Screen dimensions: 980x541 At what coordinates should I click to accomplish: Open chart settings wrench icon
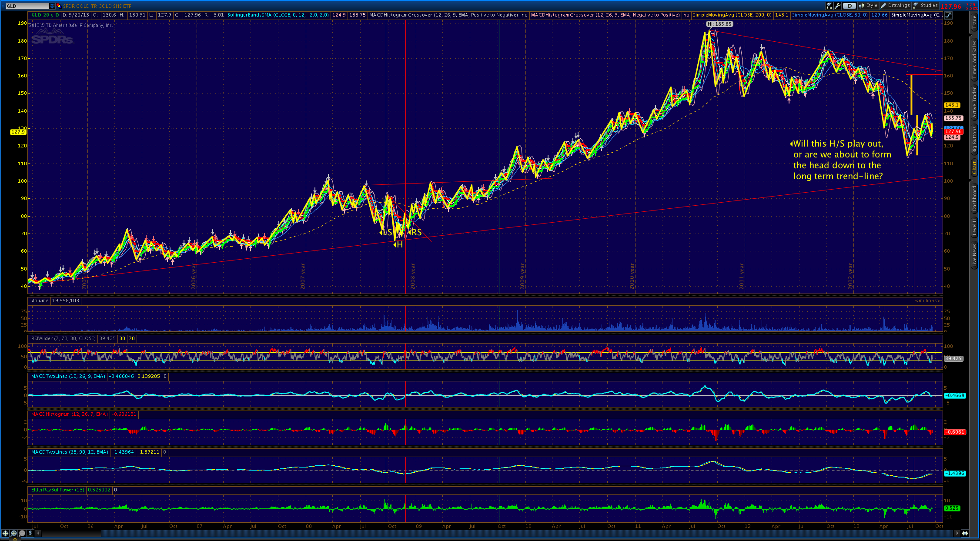click(x=837, y=6)
